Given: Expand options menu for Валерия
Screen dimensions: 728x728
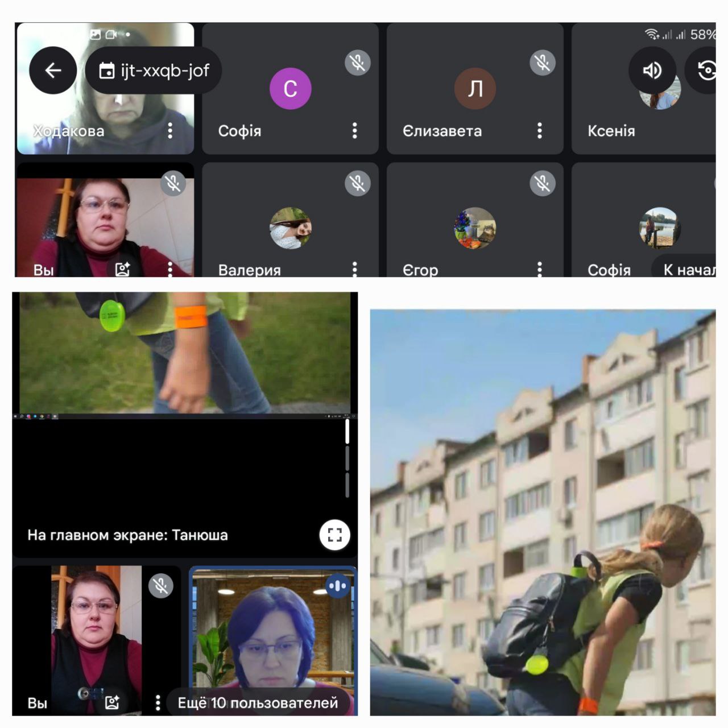Looking at the screenshot, I should (x=354, y=269).
